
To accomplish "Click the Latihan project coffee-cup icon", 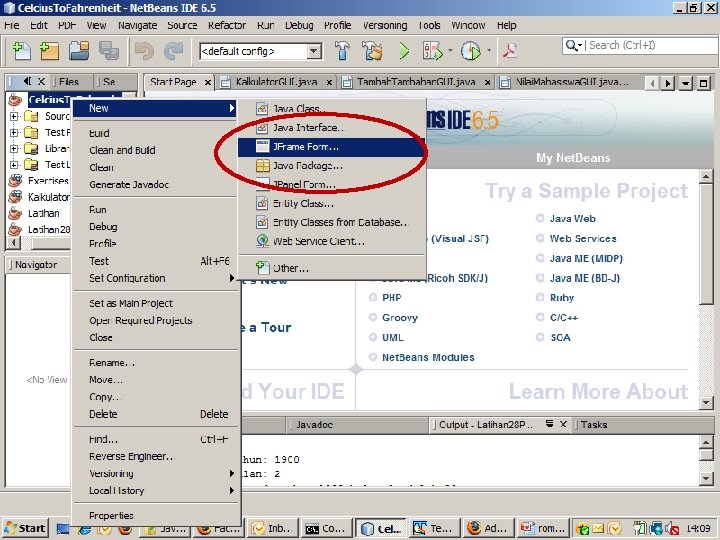I will (x=15, y=214).
